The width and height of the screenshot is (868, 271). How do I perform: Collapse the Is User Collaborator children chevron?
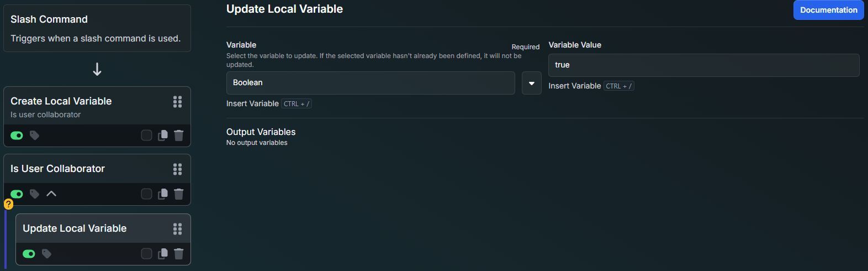coord(51,194)
